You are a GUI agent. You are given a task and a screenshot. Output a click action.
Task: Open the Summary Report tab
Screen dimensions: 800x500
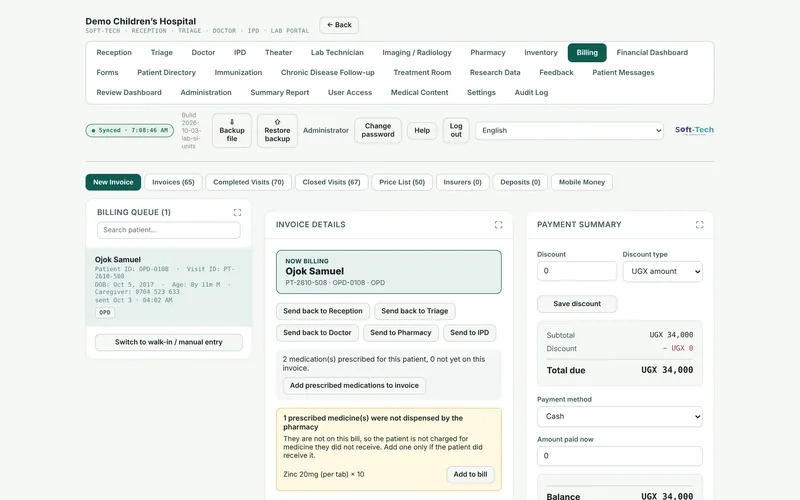pos(280,92)
